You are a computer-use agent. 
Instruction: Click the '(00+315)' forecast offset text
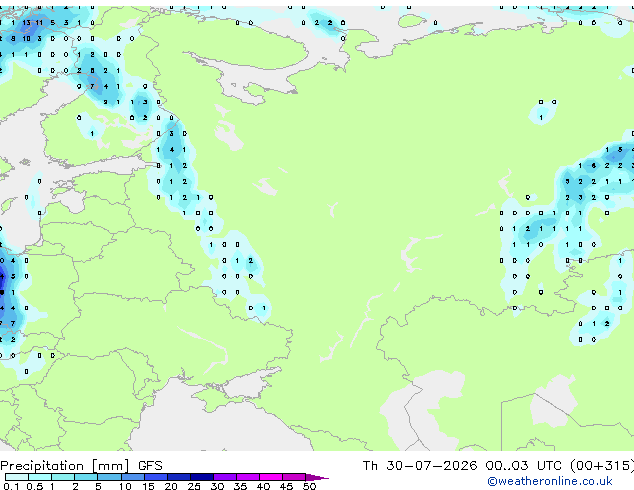pyautogui.click(x=602, y=466)
